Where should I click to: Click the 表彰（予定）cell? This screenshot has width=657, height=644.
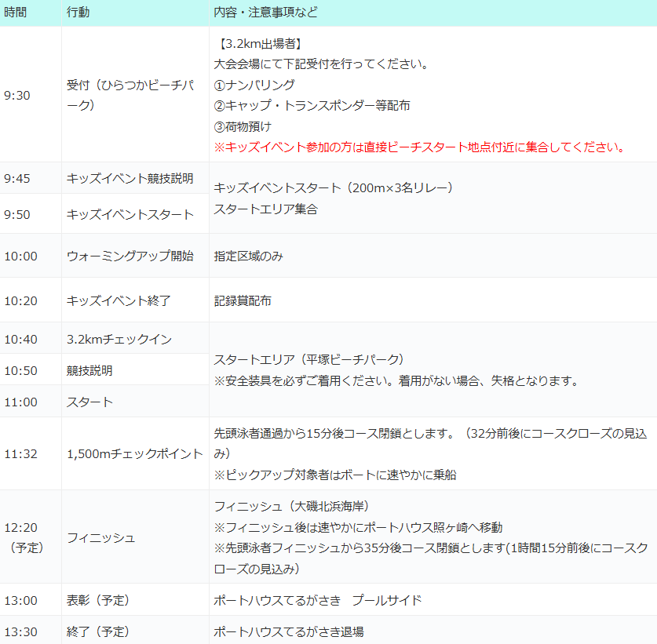coord(98,600)
